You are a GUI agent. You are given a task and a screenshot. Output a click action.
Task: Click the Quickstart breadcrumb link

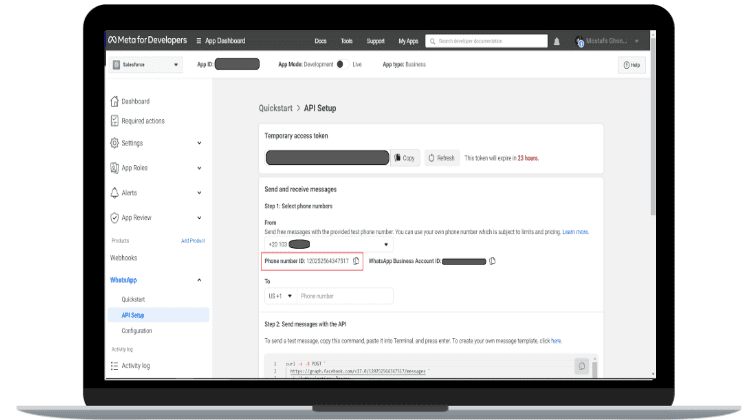[x=276, y=108]
